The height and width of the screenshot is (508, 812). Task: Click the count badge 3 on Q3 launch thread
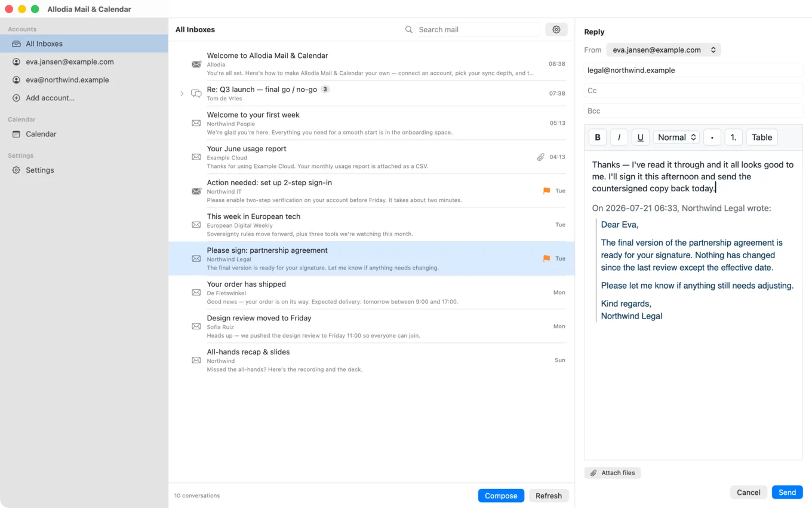[x=325, y=90]
